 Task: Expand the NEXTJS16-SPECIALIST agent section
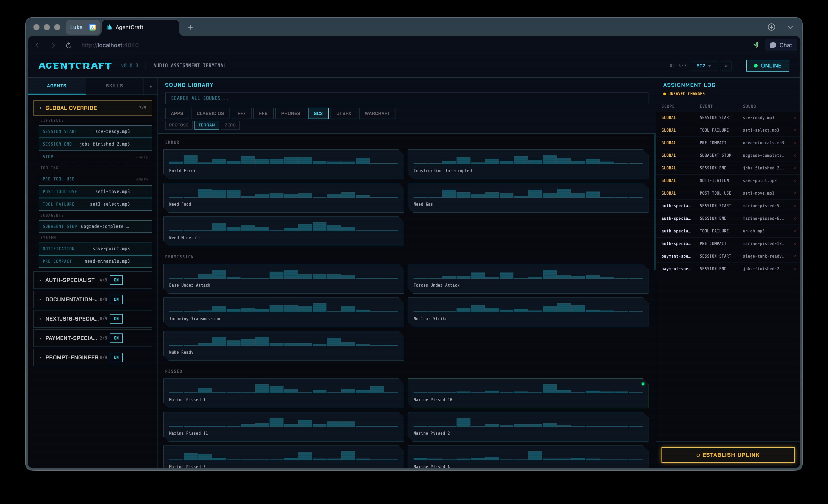tap(40, 319)
